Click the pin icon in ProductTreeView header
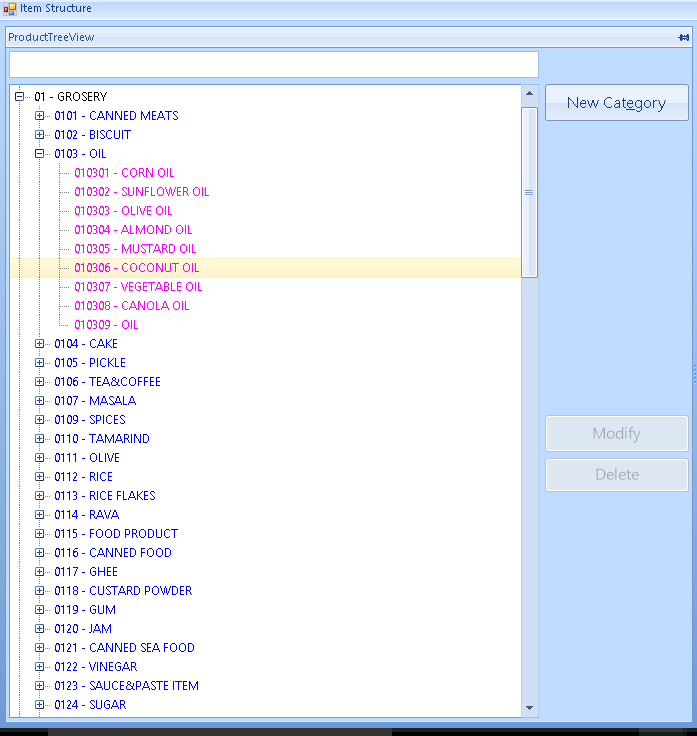The width and height of the screenshot is (697, 736). click(x=683, y=37)
